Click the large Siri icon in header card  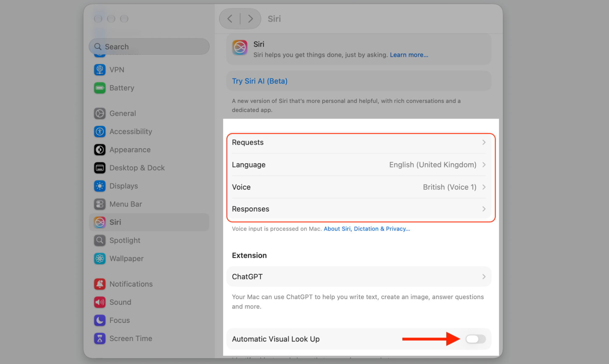click(x=240, y=48)
